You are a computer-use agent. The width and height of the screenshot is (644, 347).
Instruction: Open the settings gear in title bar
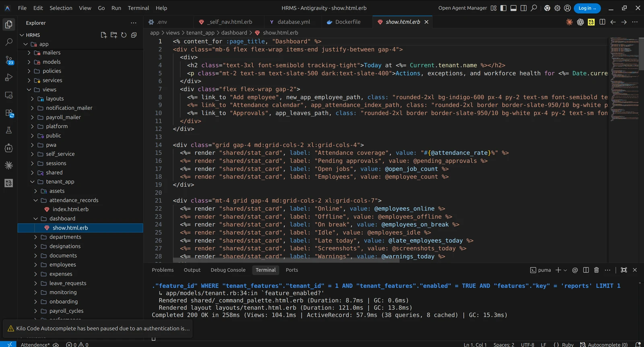click(x=557, y=8)
